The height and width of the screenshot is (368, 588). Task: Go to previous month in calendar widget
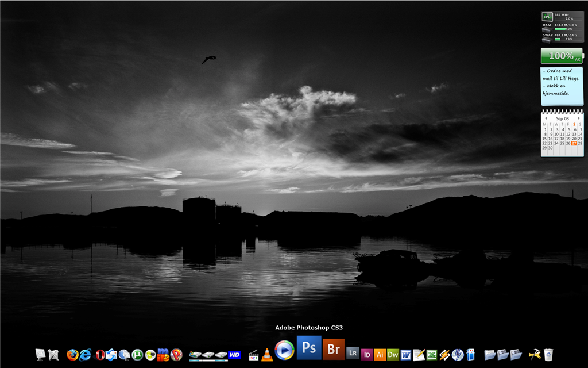(545, 118)
